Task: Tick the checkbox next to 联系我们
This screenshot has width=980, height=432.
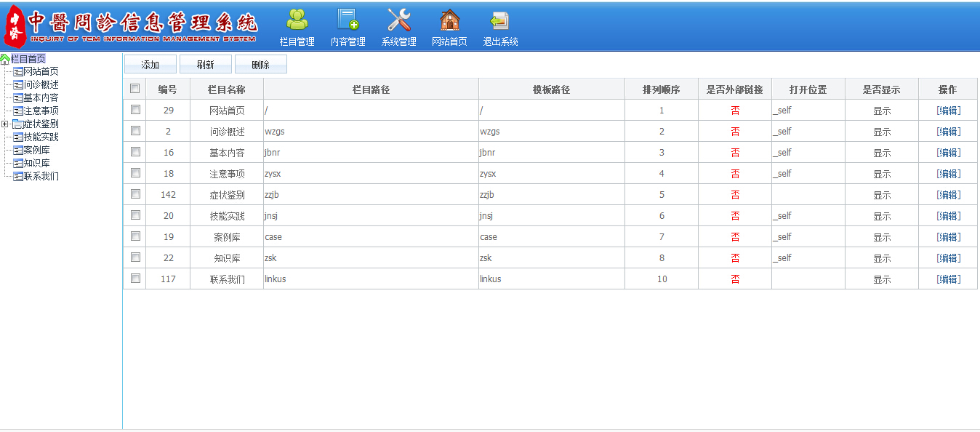Action: click(134, 279)
